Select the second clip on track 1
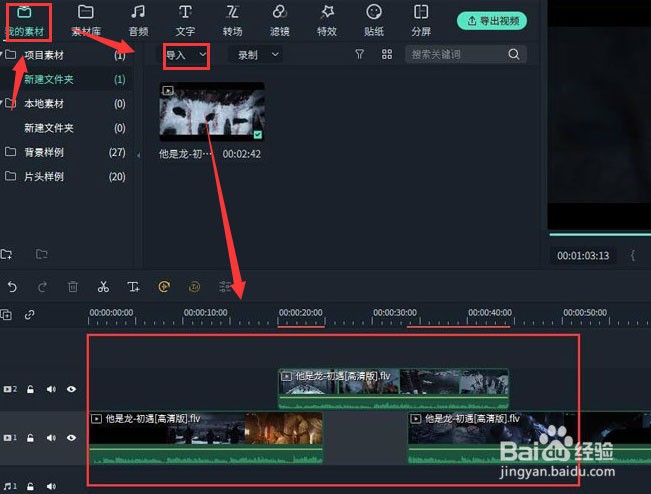Screen dimensions: 651x494 [x=529, y=438]
